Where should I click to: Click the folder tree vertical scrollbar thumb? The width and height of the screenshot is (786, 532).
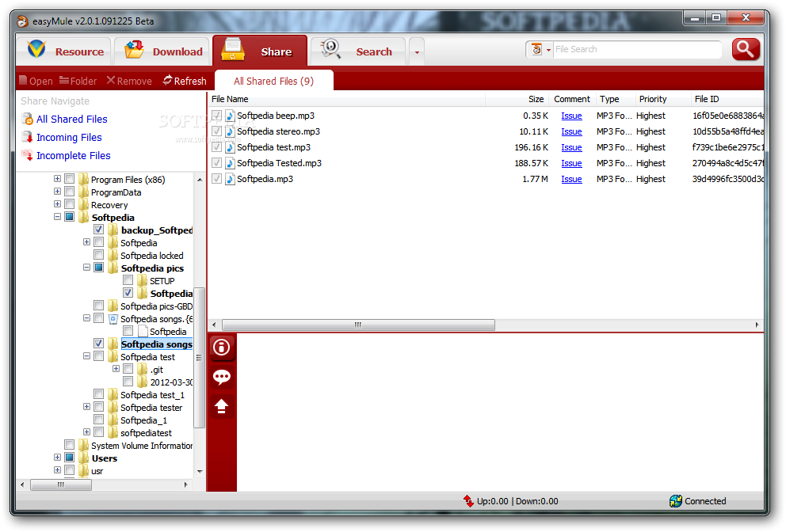pyautogui.click(x=199, y=357)
